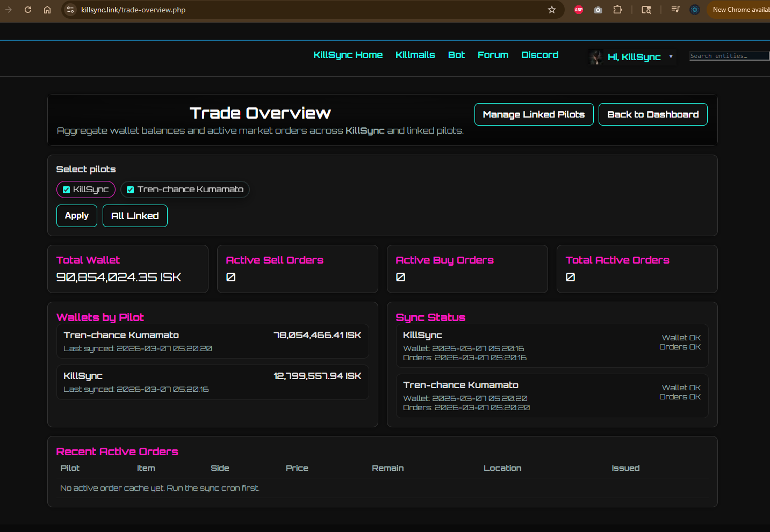This screenshot has width=770, height=532.
Task: Click the site information icon in address bar
Action: 70,10
